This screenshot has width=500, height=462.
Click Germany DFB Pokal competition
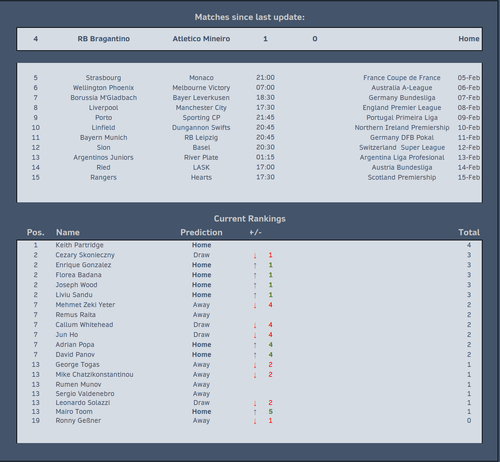click(402, 138)
